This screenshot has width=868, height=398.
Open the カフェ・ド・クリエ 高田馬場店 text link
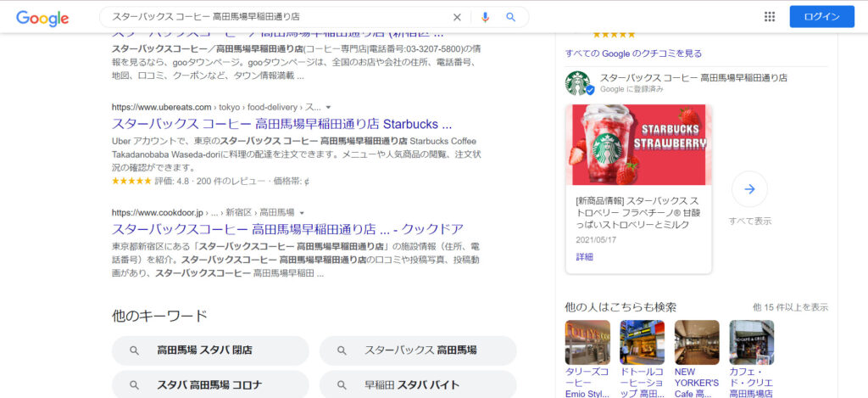coord(751,383)
